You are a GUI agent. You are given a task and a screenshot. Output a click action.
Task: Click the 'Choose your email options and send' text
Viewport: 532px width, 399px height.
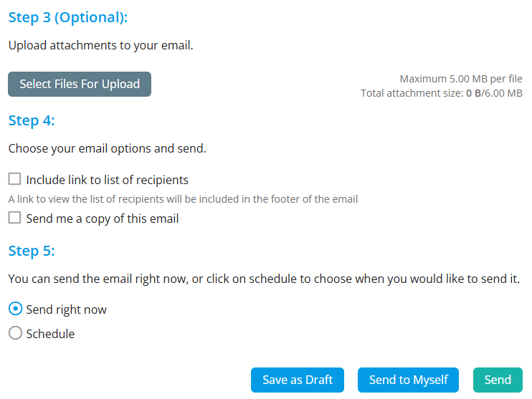pyautogui.click(x=107, y=149)
